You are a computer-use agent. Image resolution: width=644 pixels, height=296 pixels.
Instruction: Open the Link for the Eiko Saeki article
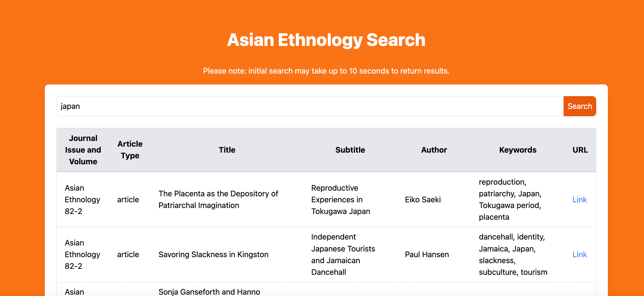pyautogui.click(x=580, y=200)
